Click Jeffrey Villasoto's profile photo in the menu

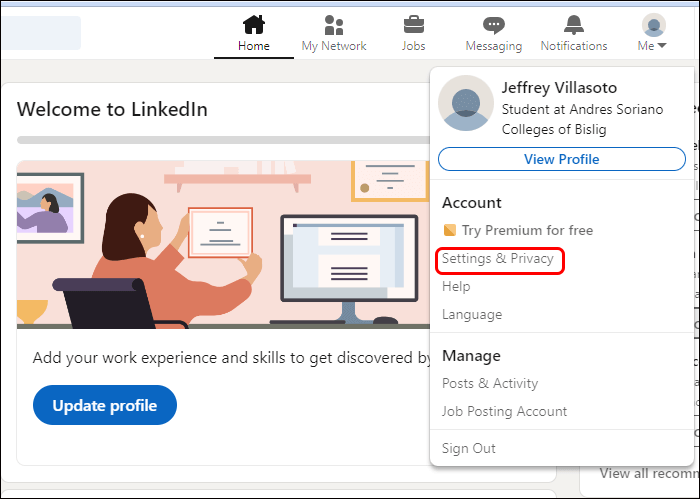(466, 103)
